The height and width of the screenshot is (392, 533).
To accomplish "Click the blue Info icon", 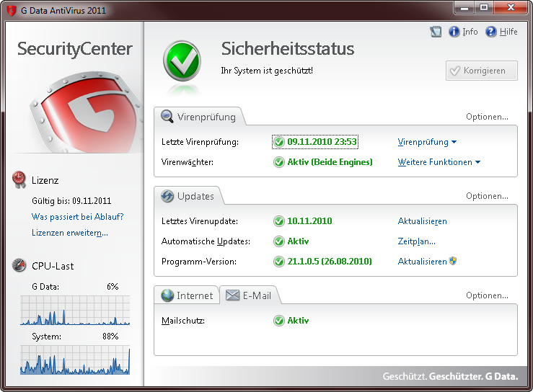I will click(454, 32).
